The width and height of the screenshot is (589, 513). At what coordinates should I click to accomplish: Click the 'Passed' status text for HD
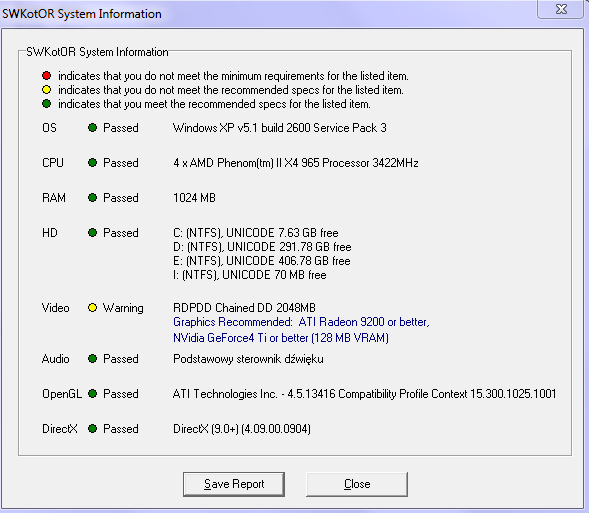click(121, 233)
